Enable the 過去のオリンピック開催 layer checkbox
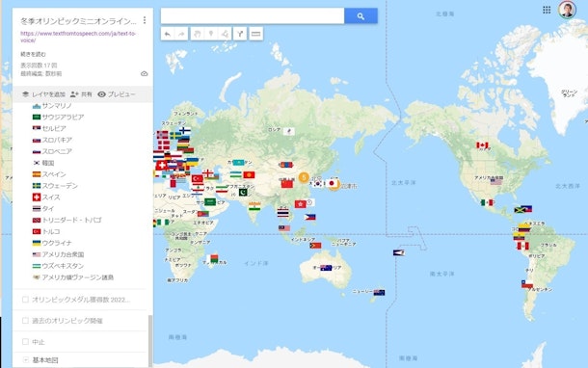The width and height of the screenshot is (588, 368). click(x=25, y=321)
